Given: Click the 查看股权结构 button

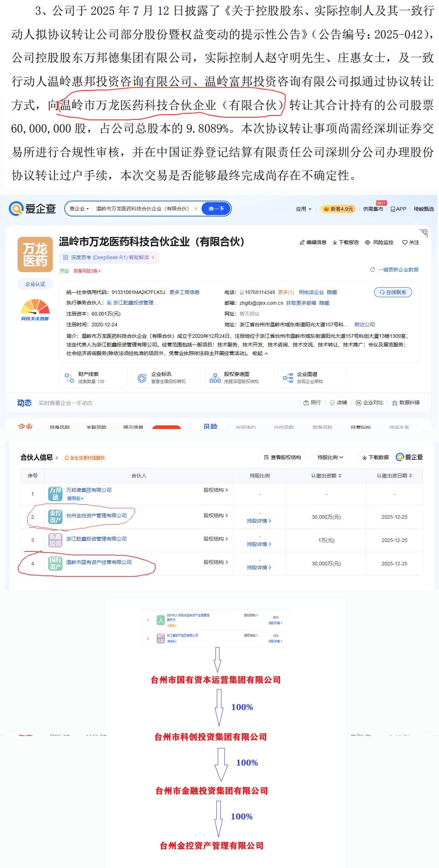Looking at the screenshot, I should pyautogui.click(x=282, y=457).
